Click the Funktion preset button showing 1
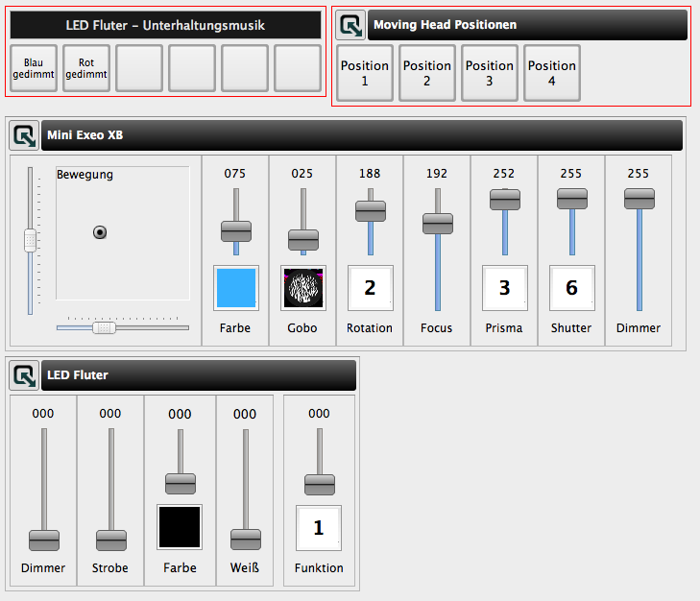This screenshot has width=700, height=601. click(319, 528)
